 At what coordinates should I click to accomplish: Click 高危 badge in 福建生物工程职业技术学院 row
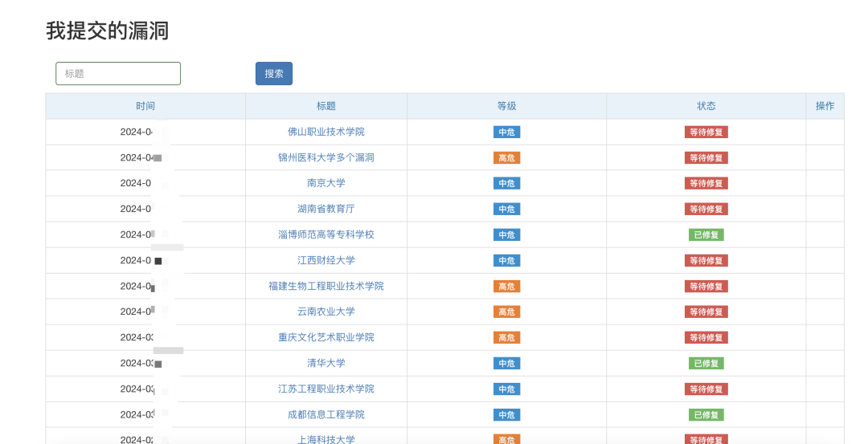click(506, 287)
